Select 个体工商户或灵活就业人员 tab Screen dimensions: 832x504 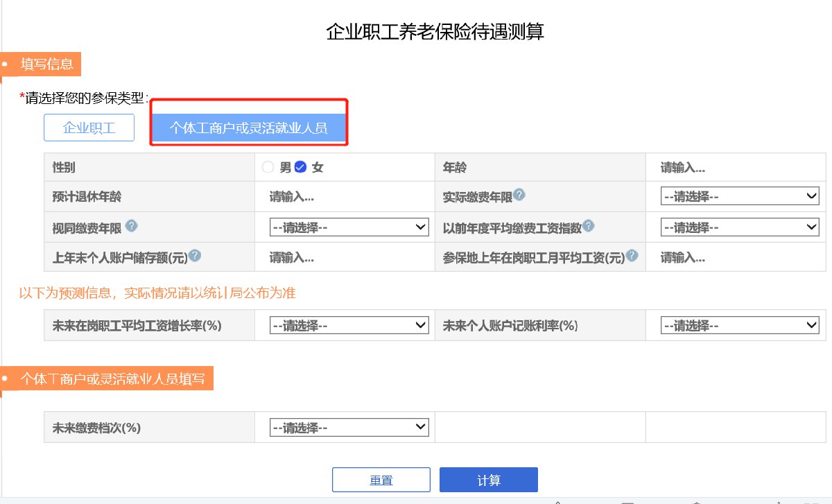point(248,128)
